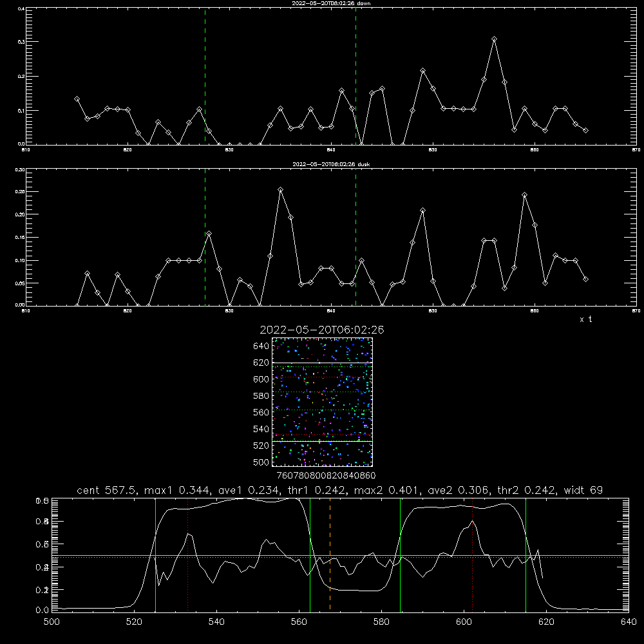Click image y-axis label 520
The image size is (644, 644).
261,446
